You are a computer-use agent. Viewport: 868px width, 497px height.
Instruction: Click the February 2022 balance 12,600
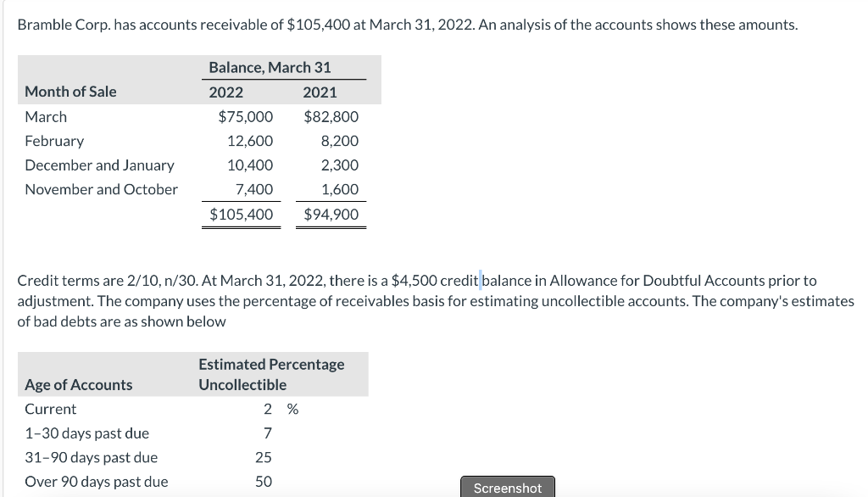pyautogui.click(x=250, y=142)
